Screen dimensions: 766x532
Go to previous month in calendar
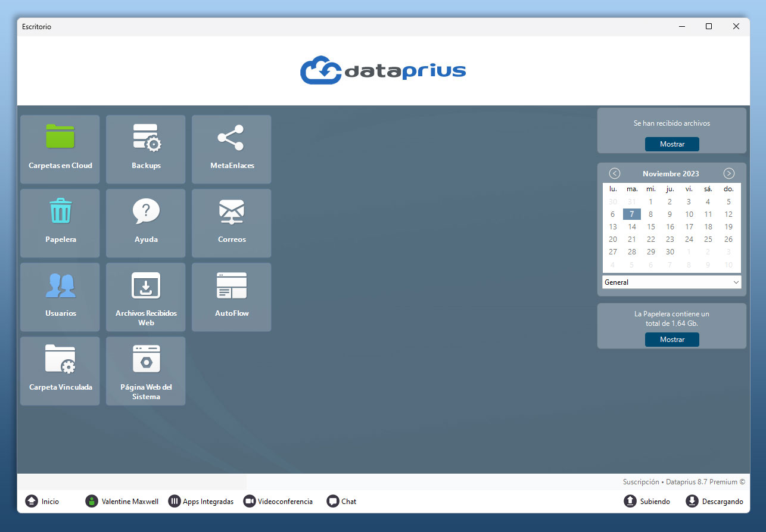tap(615, 173)
